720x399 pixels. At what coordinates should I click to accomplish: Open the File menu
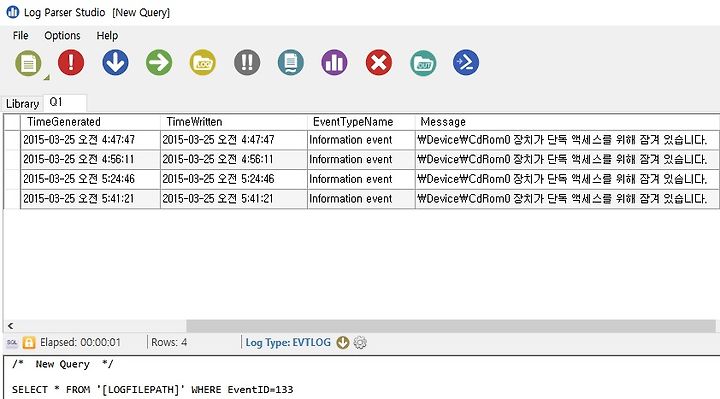pyautogui.click(x=21, y=35)
